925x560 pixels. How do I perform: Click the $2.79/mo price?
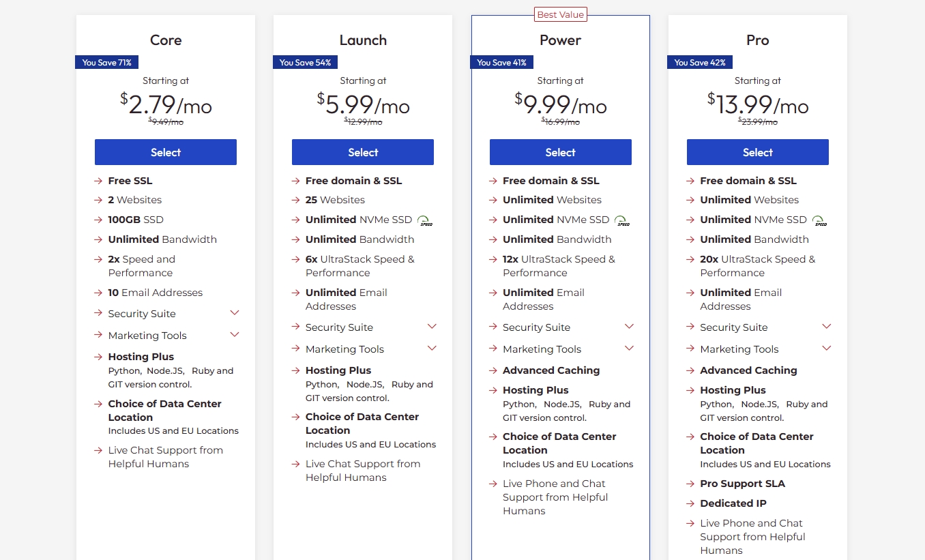click(166, 104)
